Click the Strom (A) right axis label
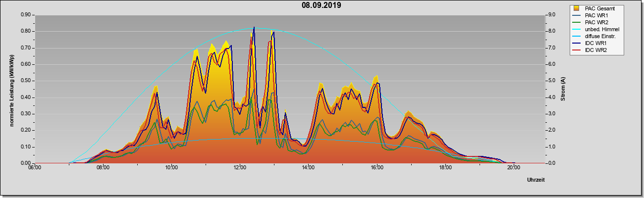The height and width of the screenshot is (198, 644). click(x=563, y=89)
